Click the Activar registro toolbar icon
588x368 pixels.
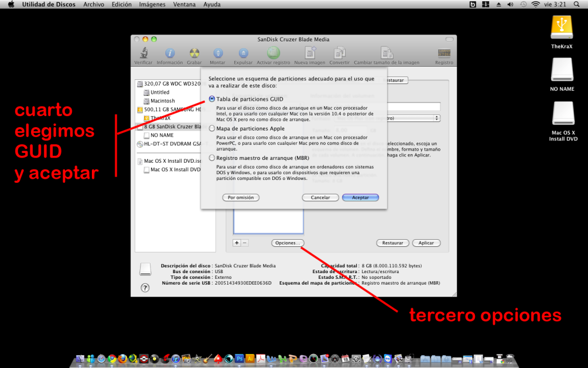point(273,53)
